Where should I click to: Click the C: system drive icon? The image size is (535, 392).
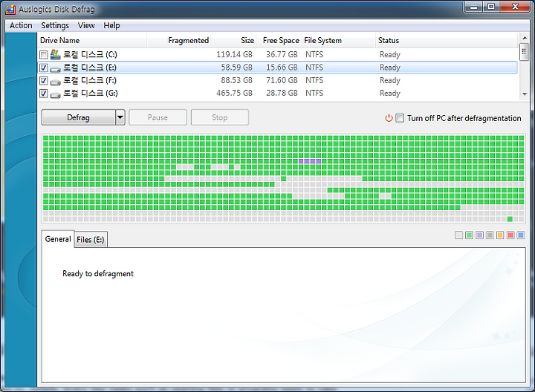55,54
